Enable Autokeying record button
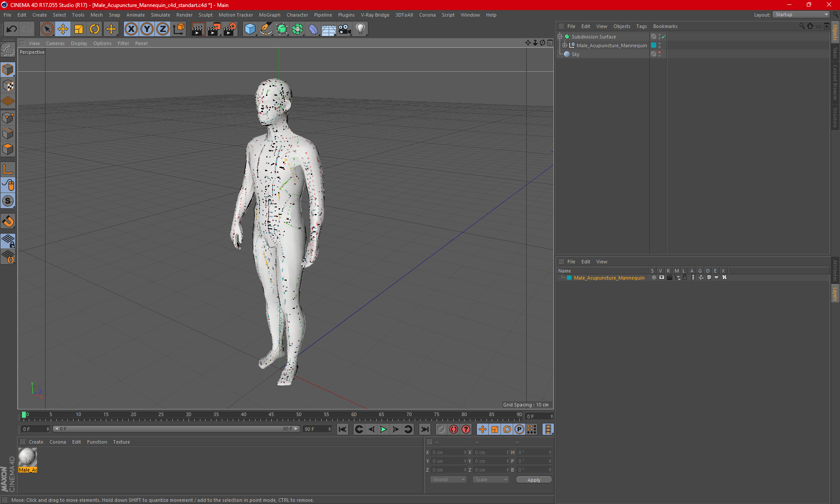840x504 pixels. 454,429
